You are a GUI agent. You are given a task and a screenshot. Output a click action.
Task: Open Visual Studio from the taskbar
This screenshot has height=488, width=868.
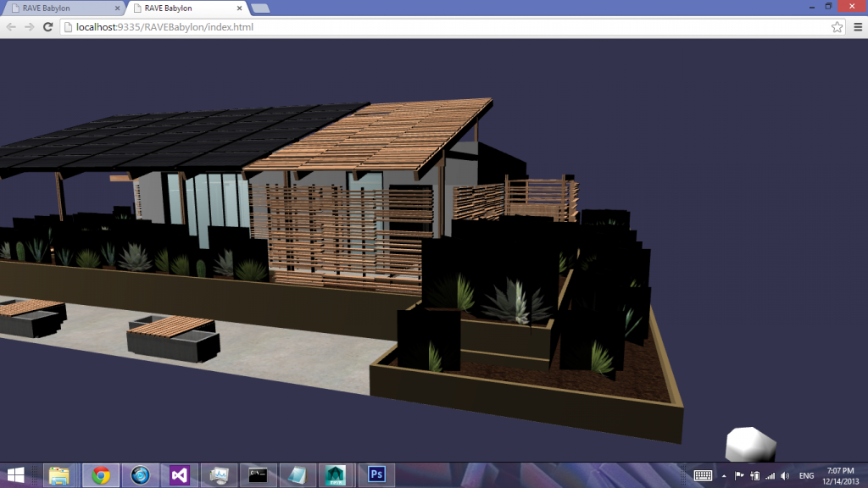[180, 475]
